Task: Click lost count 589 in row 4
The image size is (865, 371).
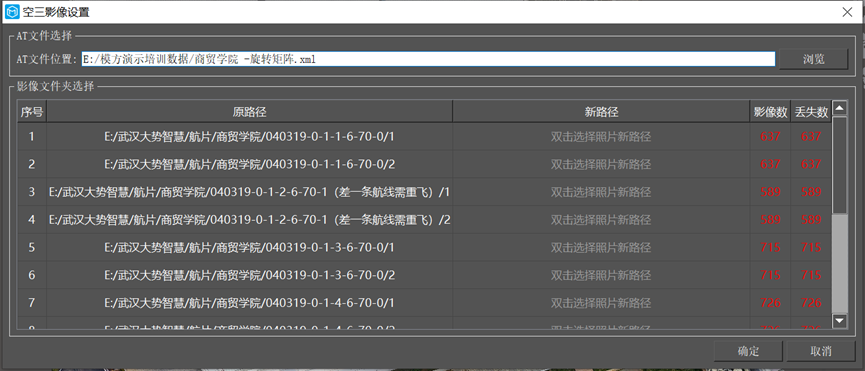Action: [x=811, y=219]
